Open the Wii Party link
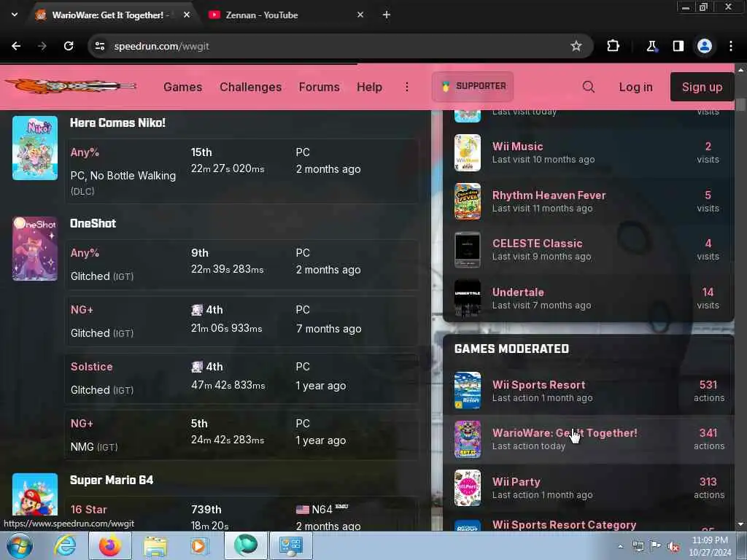Screen dimensions: 747x560 pos(516,482)
